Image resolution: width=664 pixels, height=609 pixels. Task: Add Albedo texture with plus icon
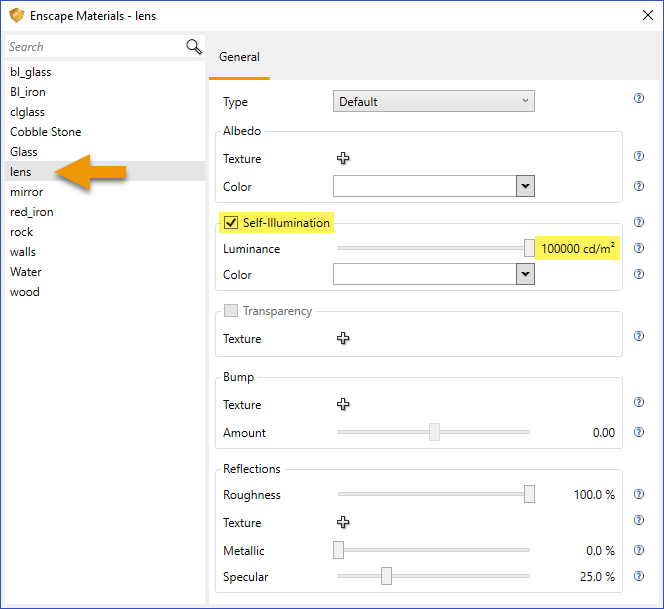click(343, 158)
